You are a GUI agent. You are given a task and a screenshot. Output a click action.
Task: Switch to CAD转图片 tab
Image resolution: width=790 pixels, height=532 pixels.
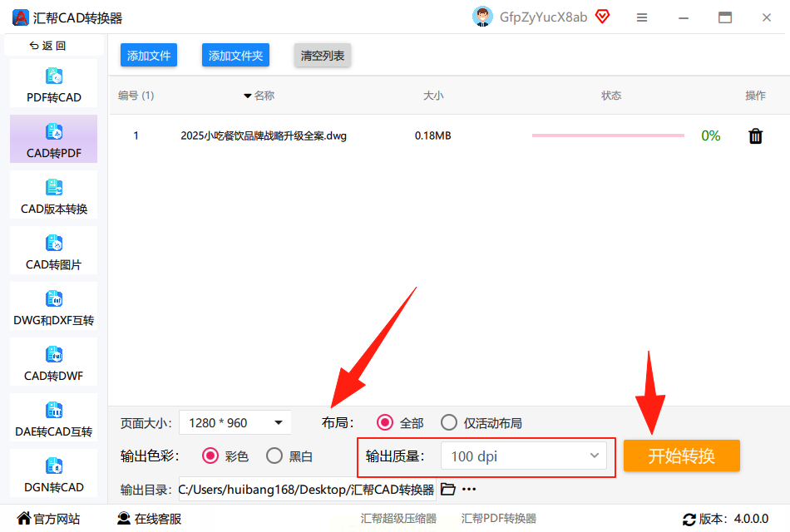54,251
